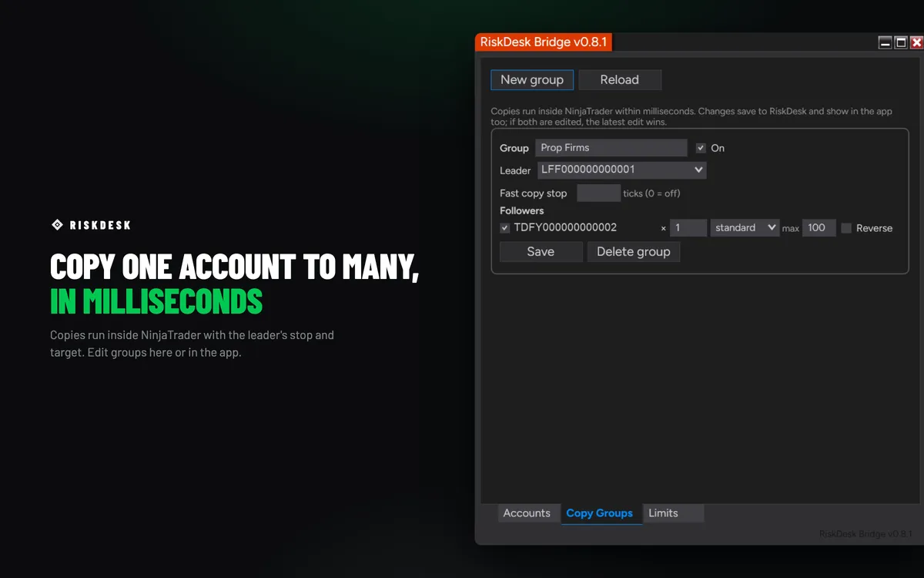The image size is (924, 578).
Task: Toggle the group On checkbox
Action: click(x=701, y=148)
